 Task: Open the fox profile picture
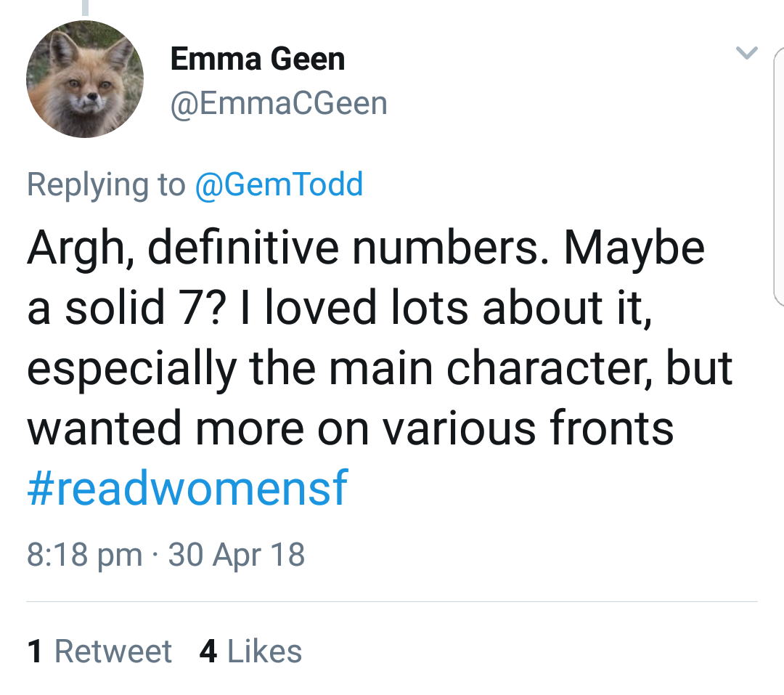click(85, 79)
